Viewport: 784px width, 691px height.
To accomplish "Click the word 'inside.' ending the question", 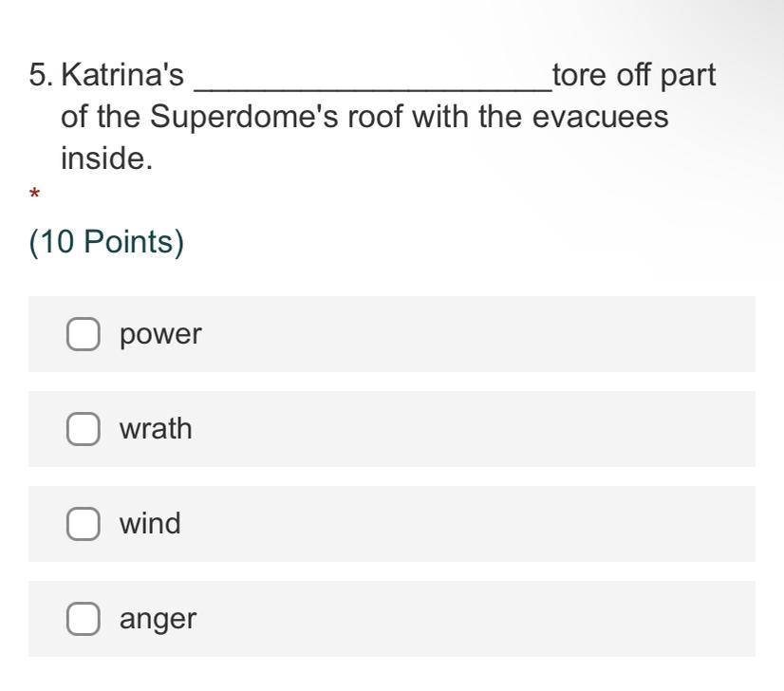I will [106, 159].
